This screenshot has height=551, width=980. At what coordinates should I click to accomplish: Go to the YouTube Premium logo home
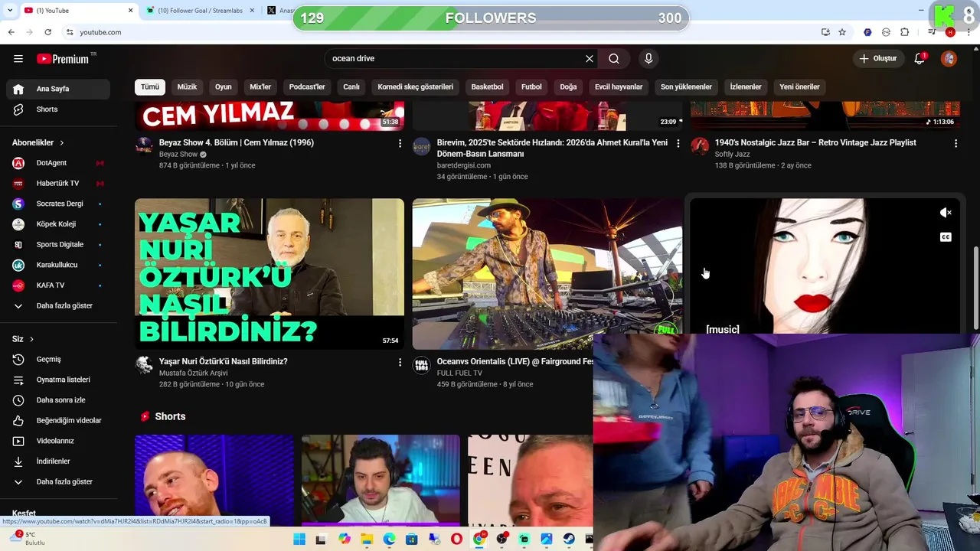(x=63, y=59)
